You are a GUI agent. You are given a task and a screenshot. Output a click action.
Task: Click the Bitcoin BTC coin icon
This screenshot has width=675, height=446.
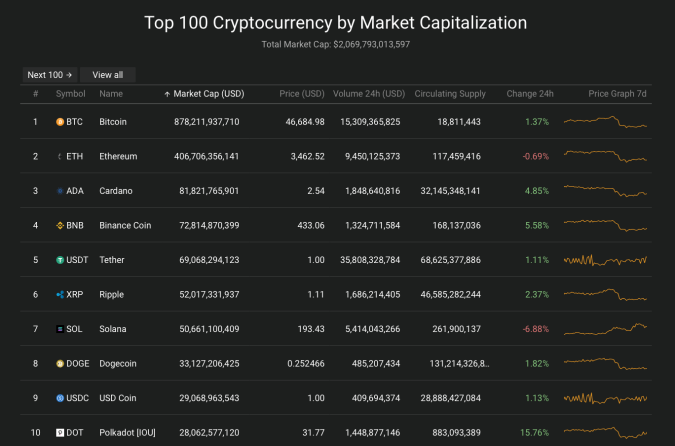pos(60,122)
